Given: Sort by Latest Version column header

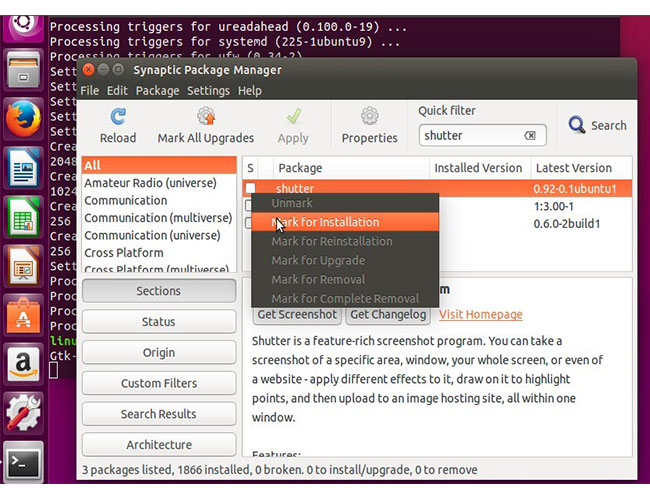Looking at the screenshot, I should click(581, 167).
